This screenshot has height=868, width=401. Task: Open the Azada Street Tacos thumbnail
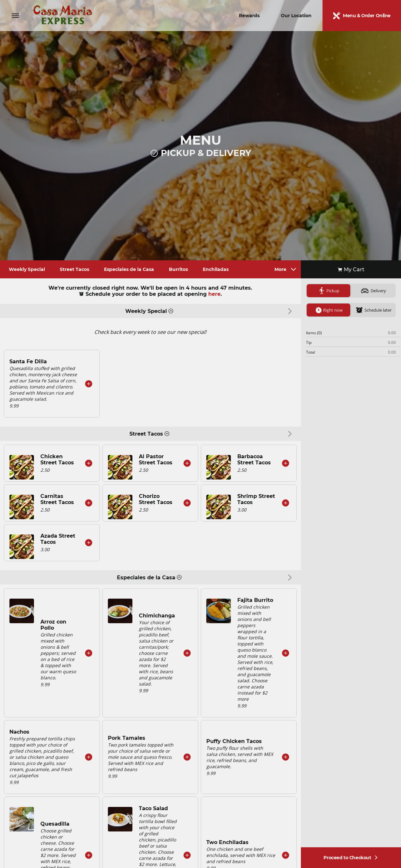click(22, 546)
